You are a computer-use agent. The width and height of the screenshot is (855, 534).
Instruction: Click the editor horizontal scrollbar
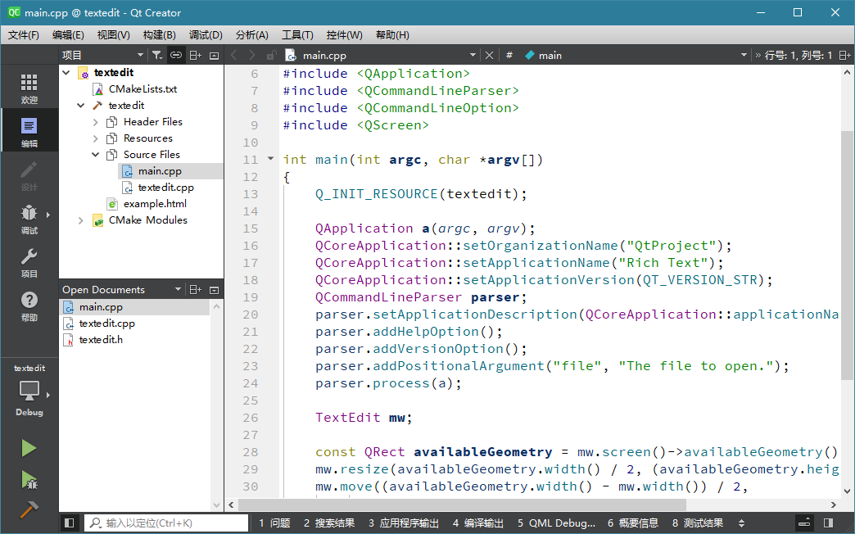coord(461,505)
